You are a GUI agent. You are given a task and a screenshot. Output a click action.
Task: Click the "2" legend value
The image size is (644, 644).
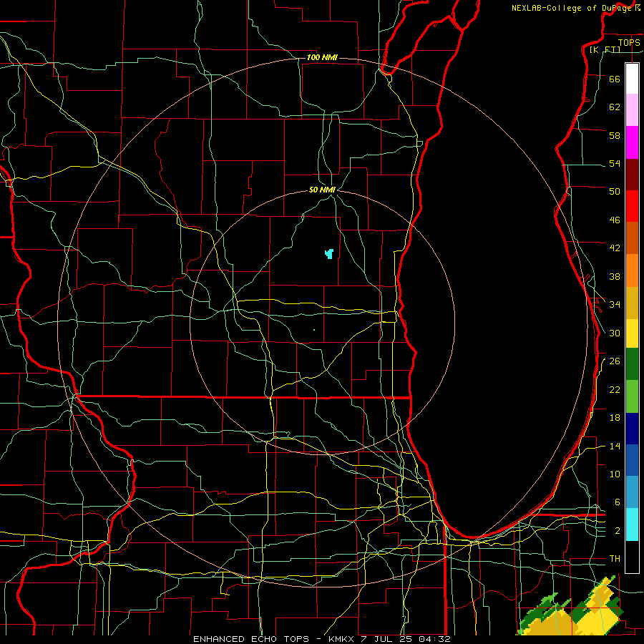[618, 531]
